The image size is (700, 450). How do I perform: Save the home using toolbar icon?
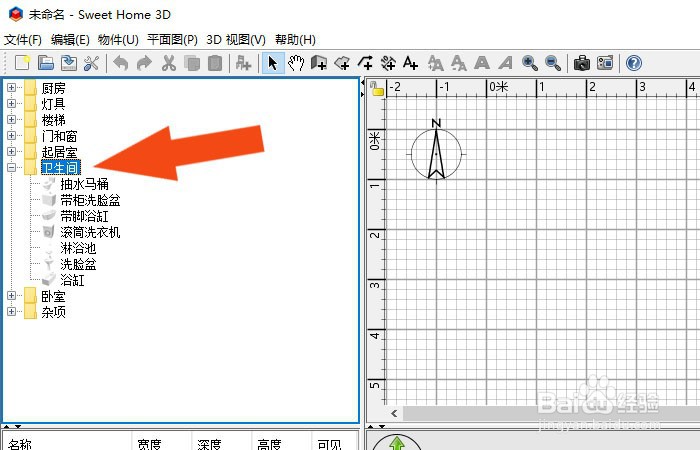pyautogui.click(x=69, y=63)
